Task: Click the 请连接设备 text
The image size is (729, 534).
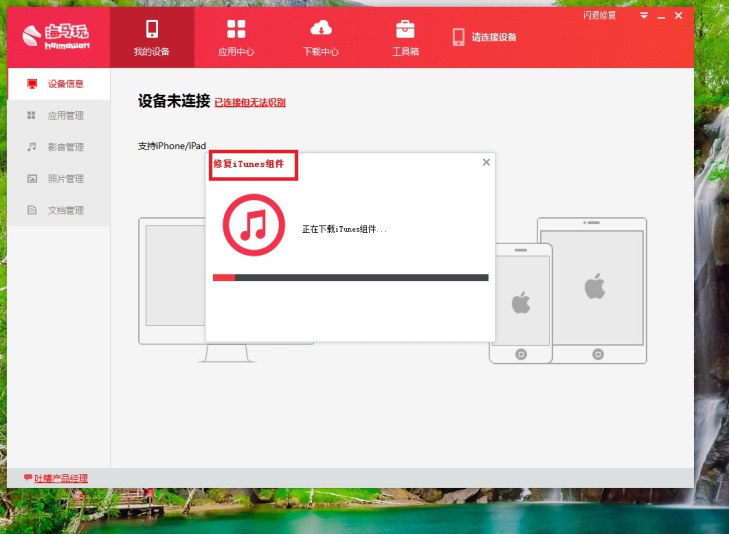Action: (x=494, y=37)
